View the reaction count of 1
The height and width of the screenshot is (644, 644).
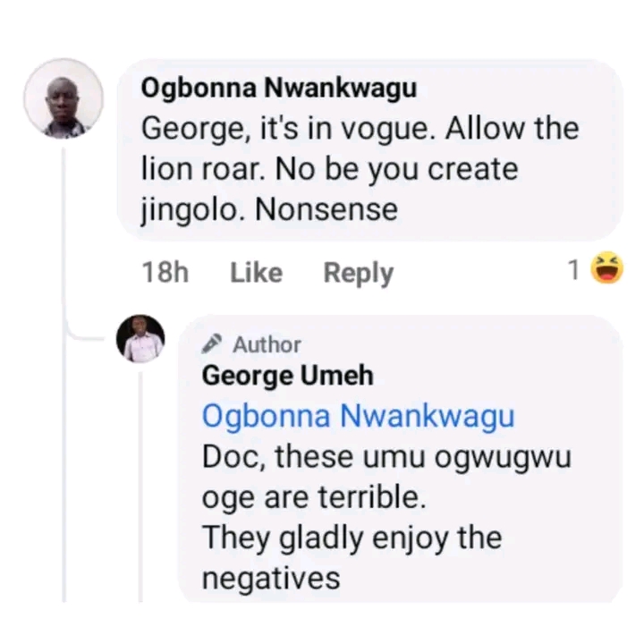(574, 269)
